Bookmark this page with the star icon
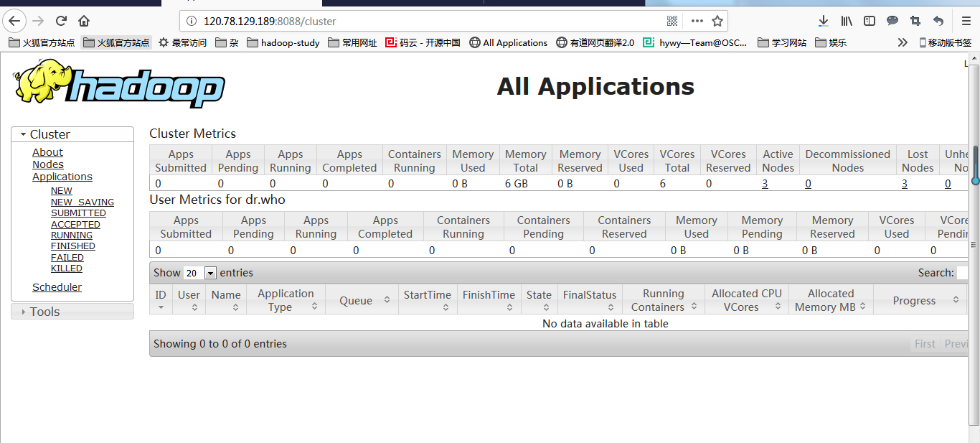The width and height of the screenshot is (980, 443). pos(717,21)
